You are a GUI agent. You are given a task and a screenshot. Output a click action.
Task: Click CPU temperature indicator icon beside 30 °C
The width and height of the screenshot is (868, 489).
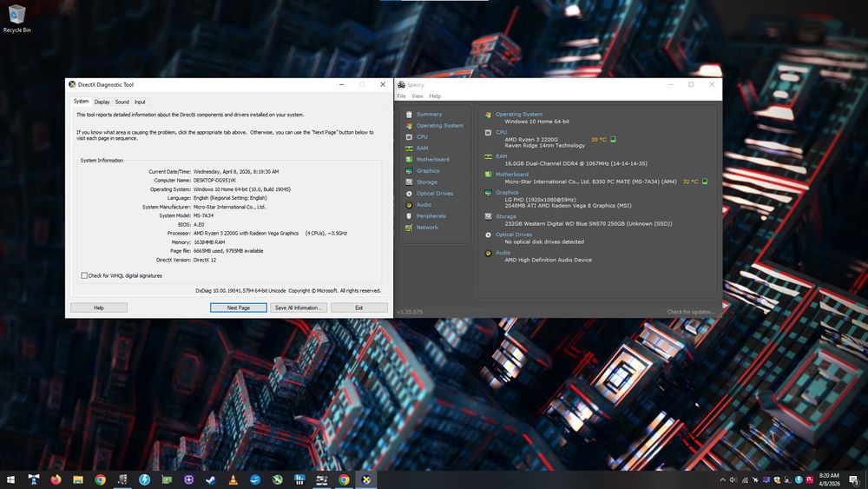pyautogui.click(x=613, y=140)
